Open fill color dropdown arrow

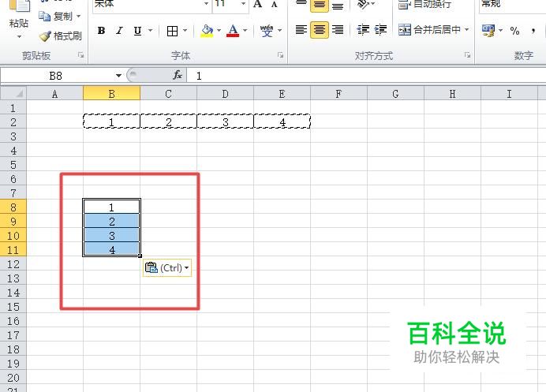pyautogui.click(x=219, y=31)
